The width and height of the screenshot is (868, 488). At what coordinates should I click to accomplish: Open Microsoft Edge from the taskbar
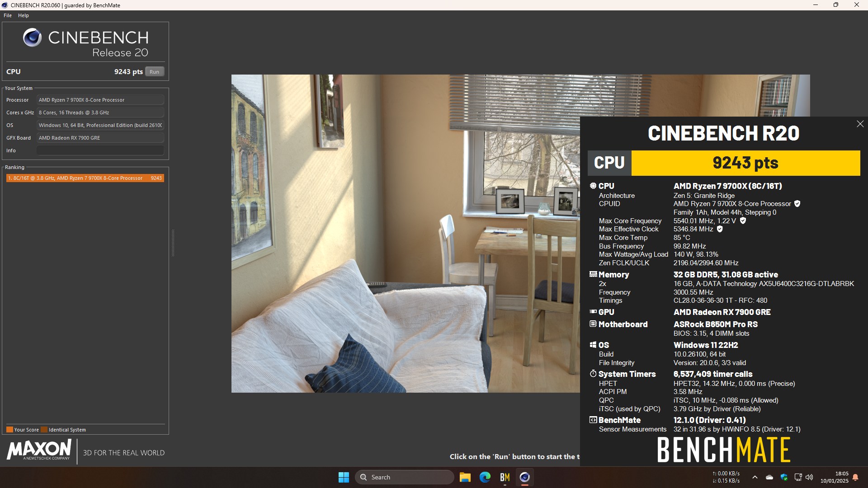(x=485, y=477)
